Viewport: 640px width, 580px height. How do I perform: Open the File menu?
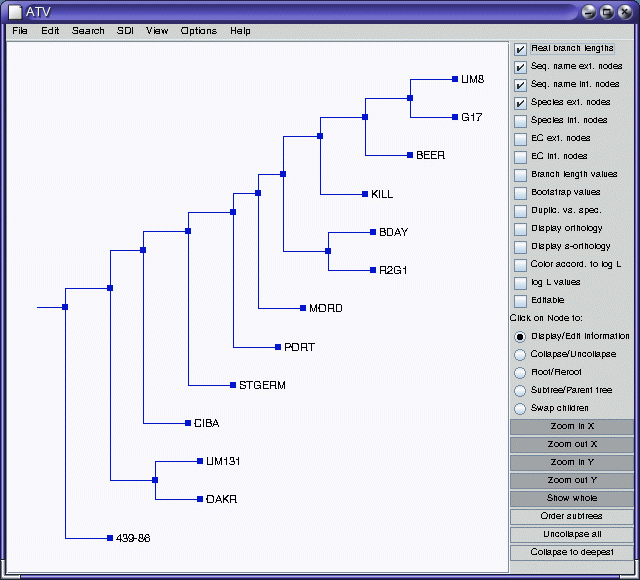(20, 31)
